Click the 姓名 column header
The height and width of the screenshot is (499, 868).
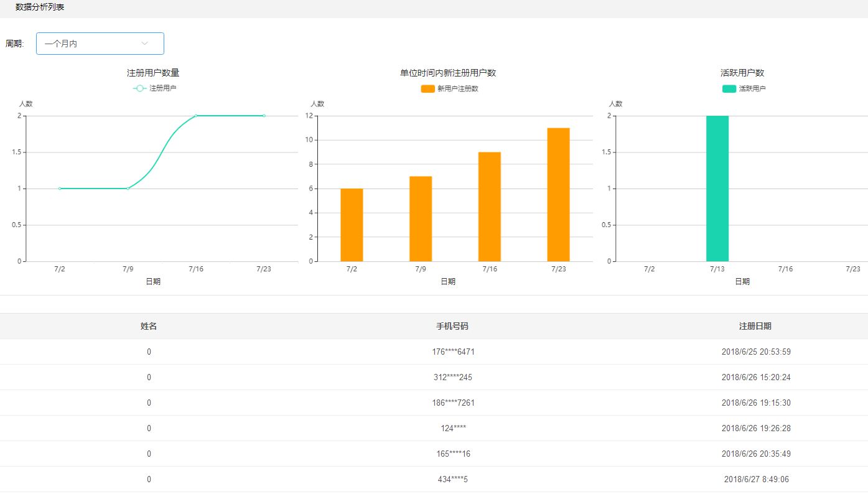[149, 326]
